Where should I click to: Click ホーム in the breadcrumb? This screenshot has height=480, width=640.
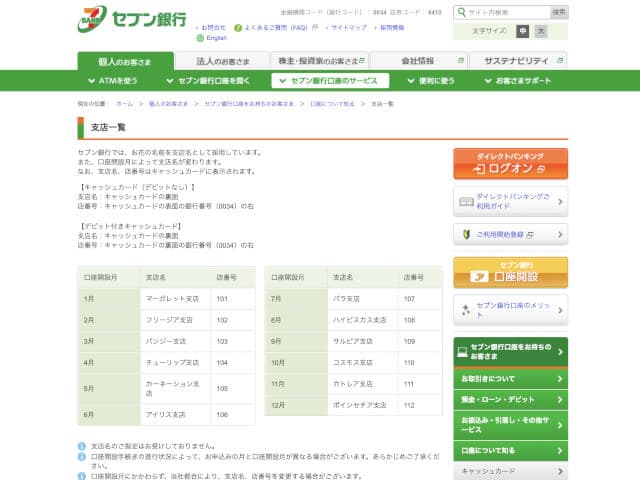coord(124,104)
